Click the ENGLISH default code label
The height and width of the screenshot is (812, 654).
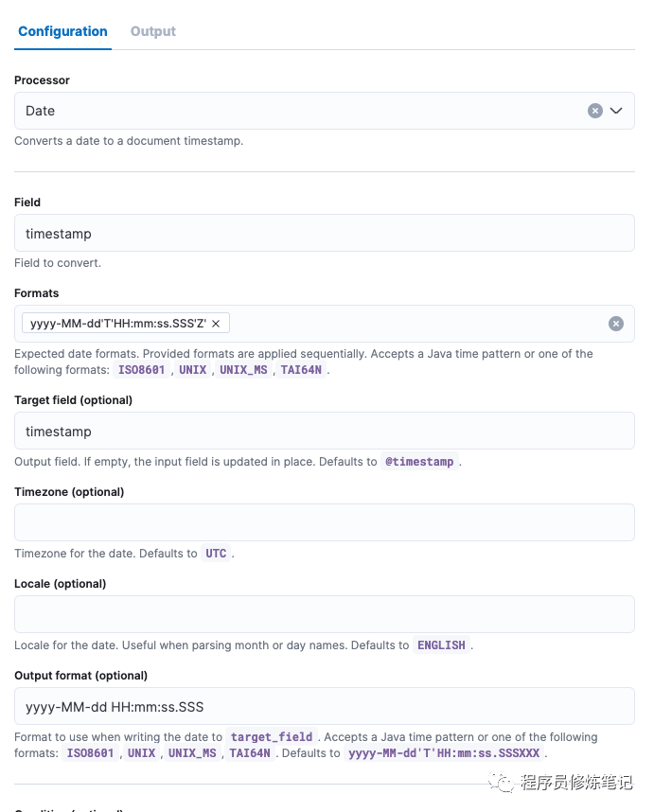(443, 645)
